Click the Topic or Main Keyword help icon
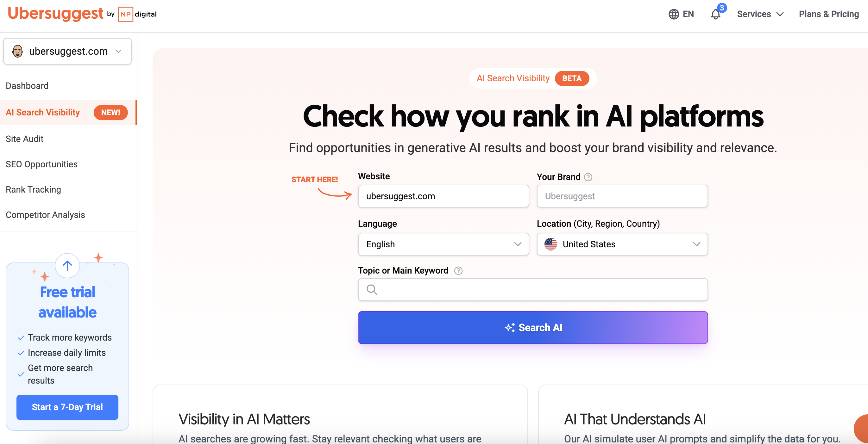The height and width of the screenshot is (444, 868). coord(458,271)
